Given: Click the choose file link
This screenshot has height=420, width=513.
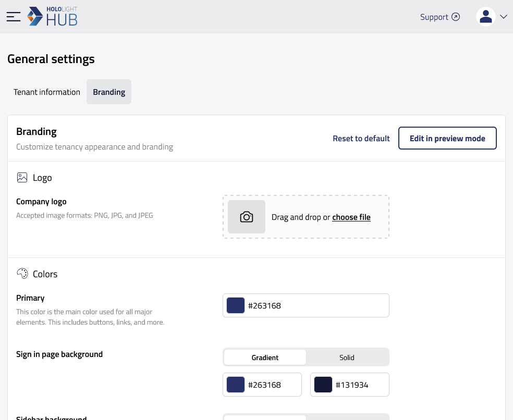Looking at the screenshot, I should click(x=351, y=217).
